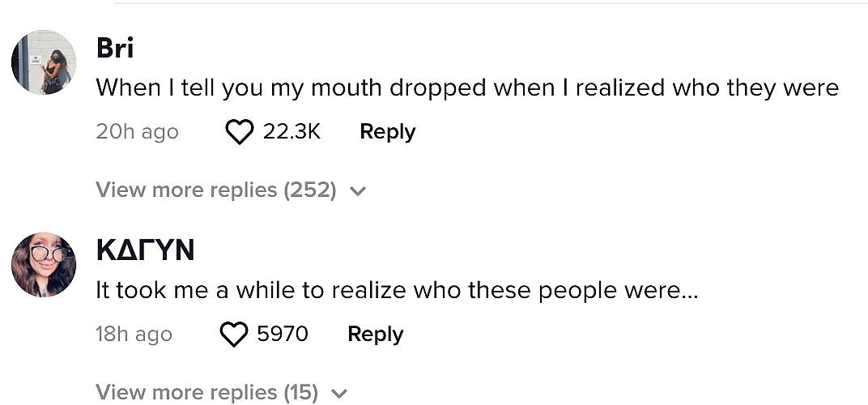Reply to Bri's comment
The height and width of the screenshot is (405, 868).
[x=387, y=132]
